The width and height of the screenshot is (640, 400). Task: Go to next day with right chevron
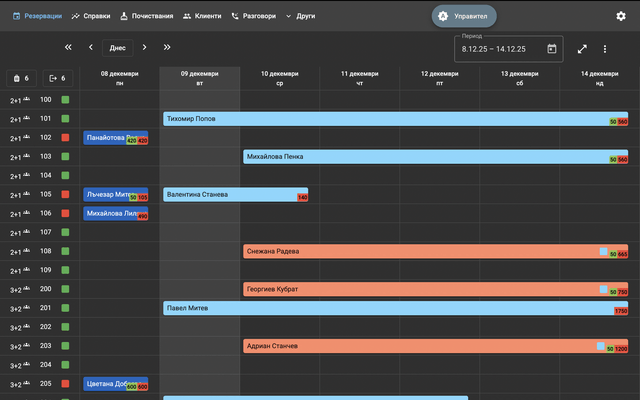pyautogui.click(x=144, y=47)
